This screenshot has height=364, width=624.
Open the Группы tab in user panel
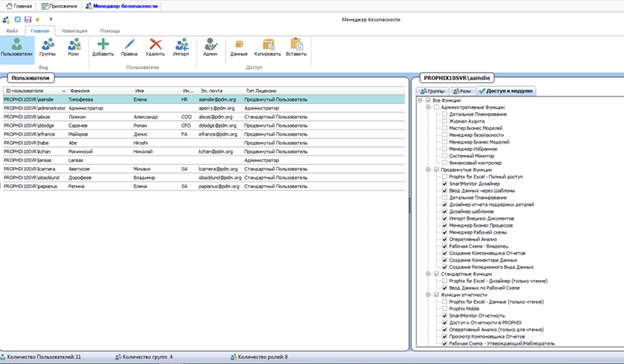tap(433, 91)
